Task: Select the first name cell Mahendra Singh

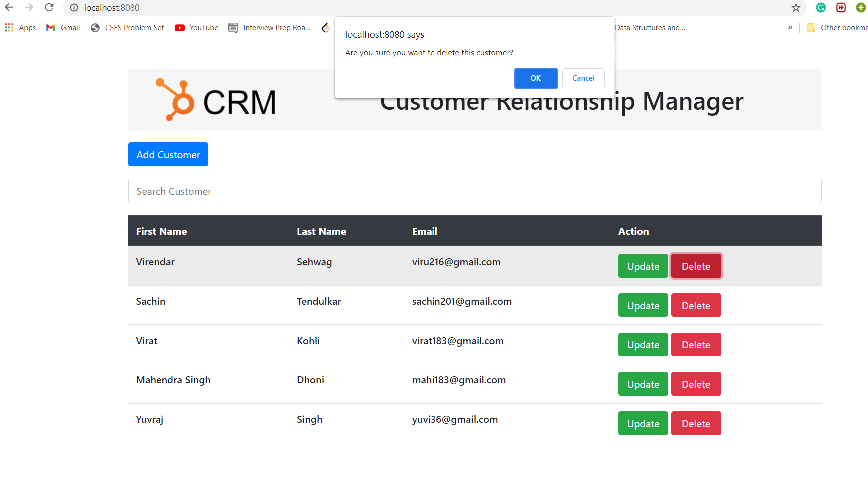Action: tap(173, 380)
